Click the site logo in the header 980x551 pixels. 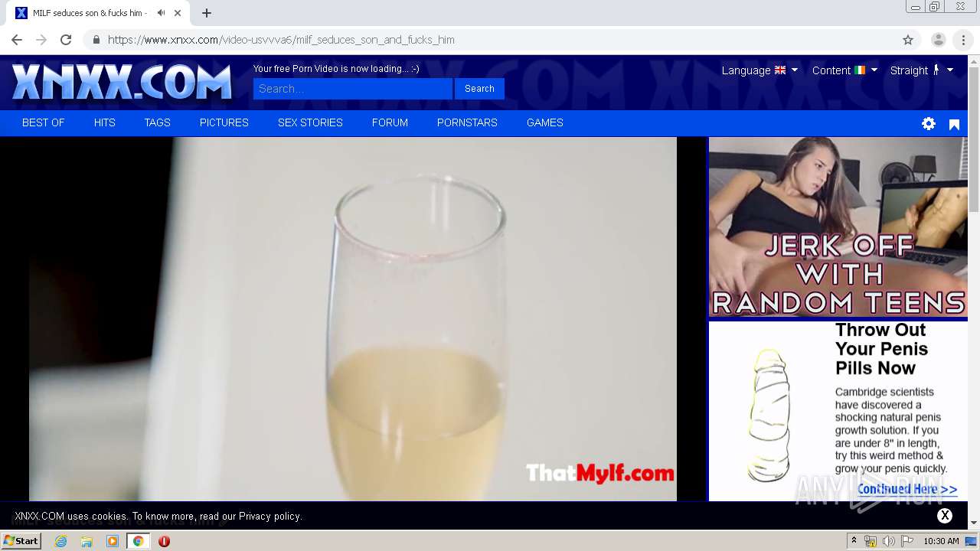(122, 82)
